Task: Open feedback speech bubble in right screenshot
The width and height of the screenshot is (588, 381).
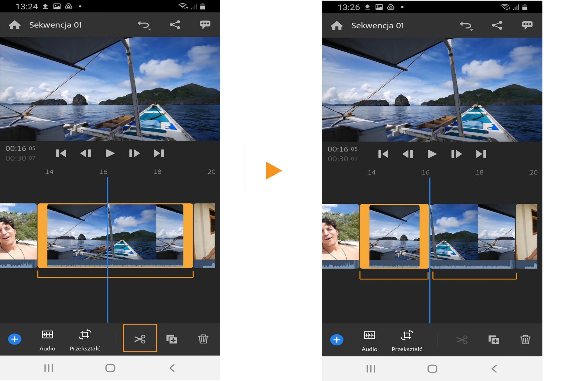Action: click(x=527, y=25)
